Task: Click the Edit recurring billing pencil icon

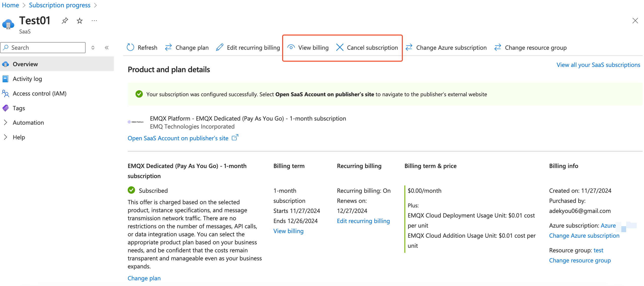Action: tap(220, 47)
